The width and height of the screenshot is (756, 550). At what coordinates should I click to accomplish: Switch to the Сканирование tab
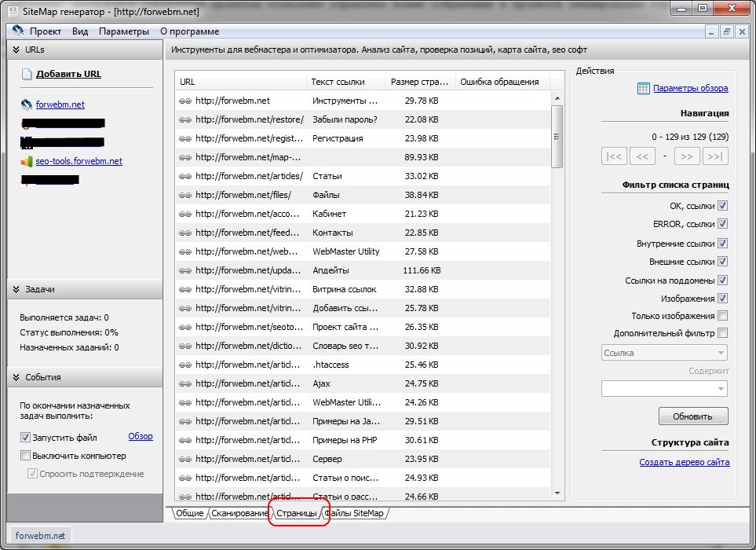point(239,513)
